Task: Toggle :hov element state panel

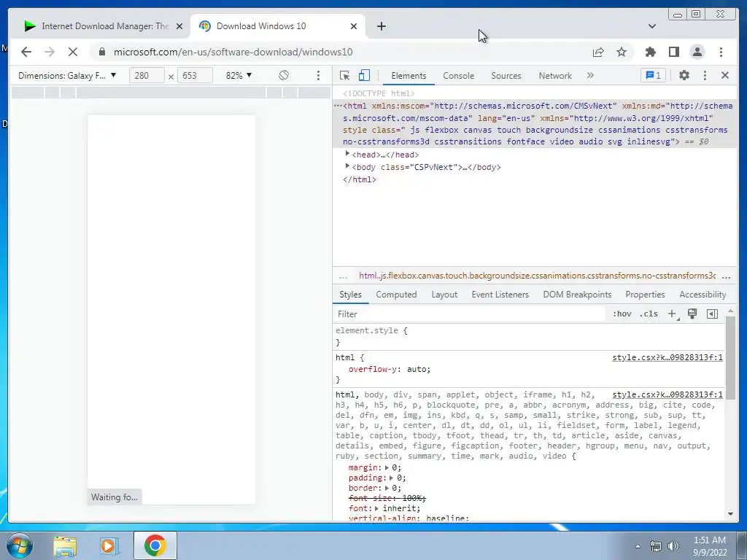Action: tap(622, 314)
